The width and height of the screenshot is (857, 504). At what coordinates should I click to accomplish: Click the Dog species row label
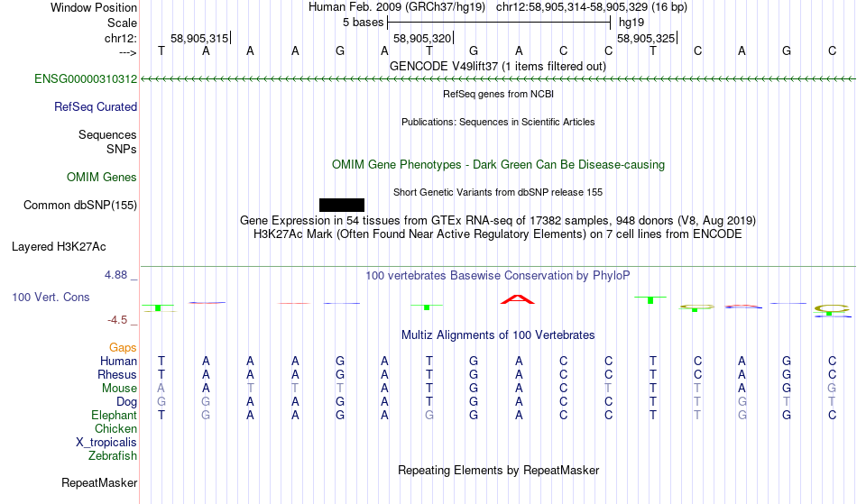pos(126,401)
